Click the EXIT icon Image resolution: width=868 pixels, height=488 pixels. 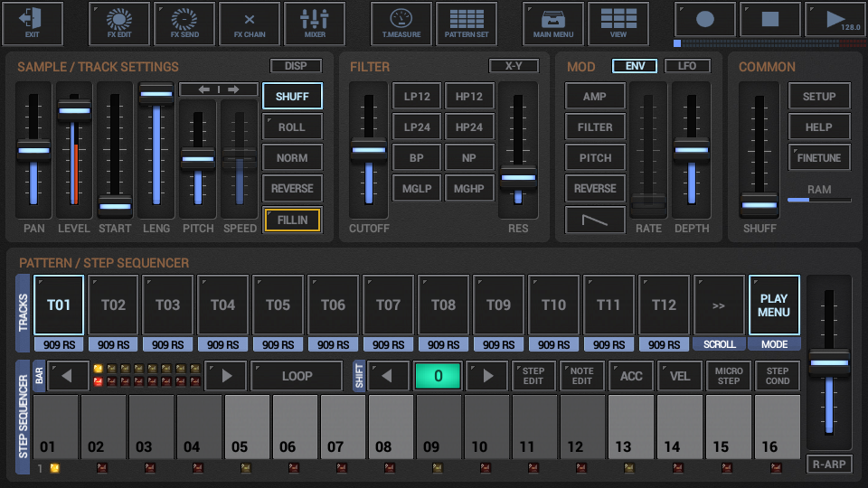pyautogui.click(x=33, y=23)
